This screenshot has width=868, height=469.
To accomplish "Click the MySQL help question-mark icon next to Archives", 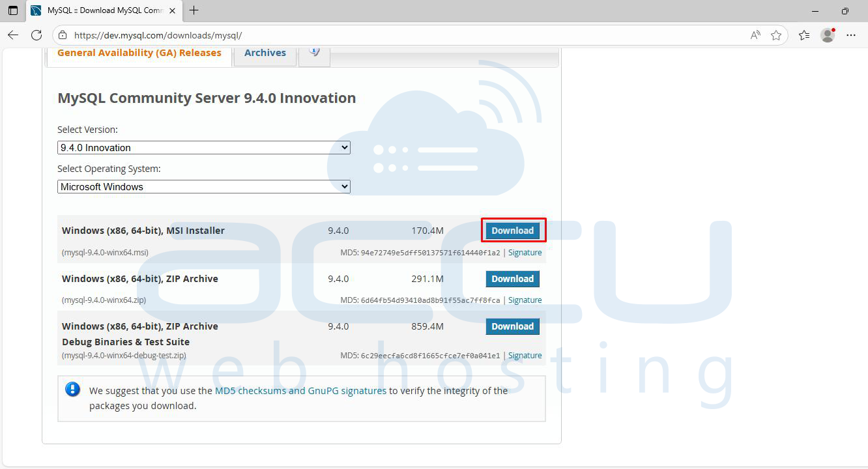I will (x=315, y=52).
